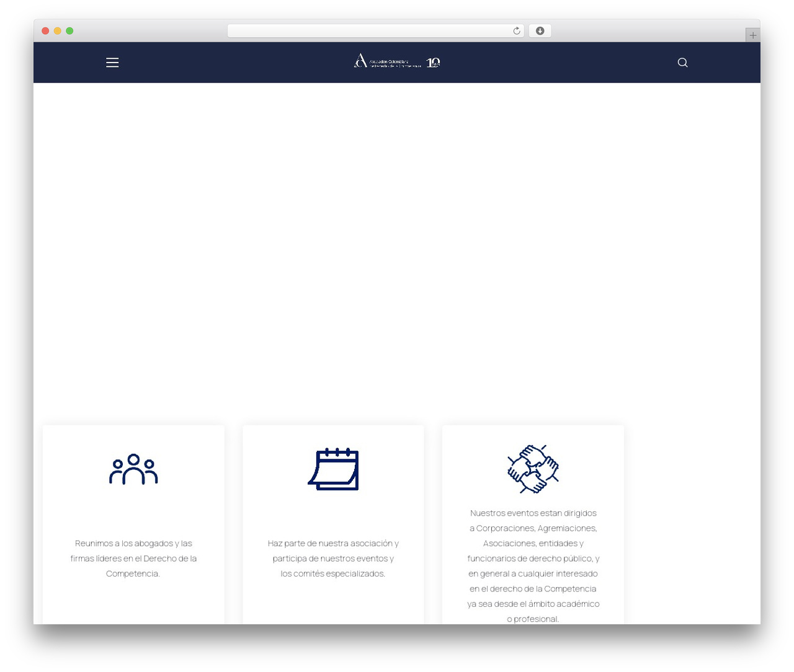Open browser downloads button
Screen dimensions: 794x672
click(x=540, y=31)
